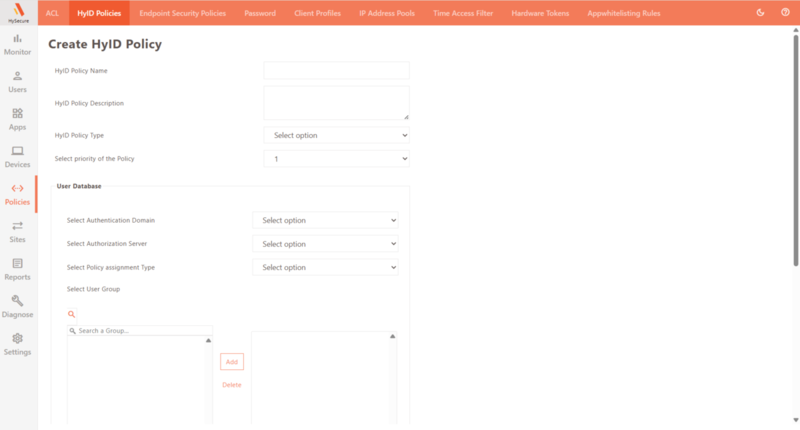Screen dimensions: 800x430
Task: Click the Search a Group field
Action: pos(140,331)
